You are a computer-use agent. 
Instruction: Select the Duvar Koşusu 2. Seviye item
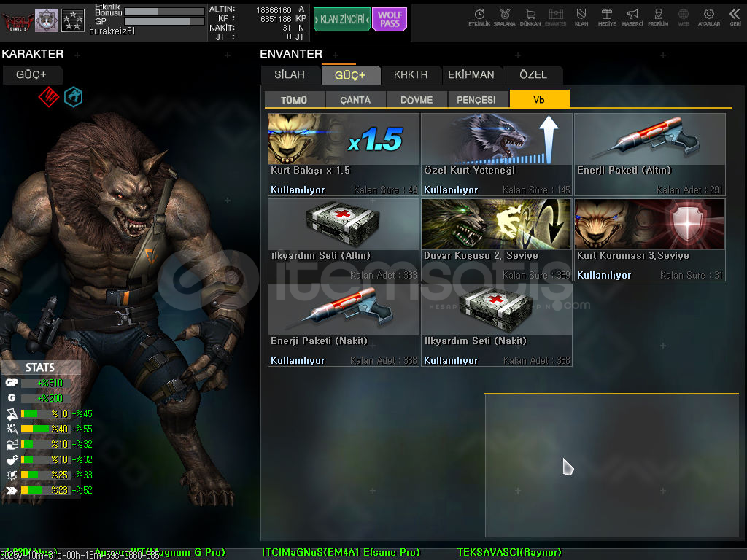pyautogui.click(x=496, y=240)
